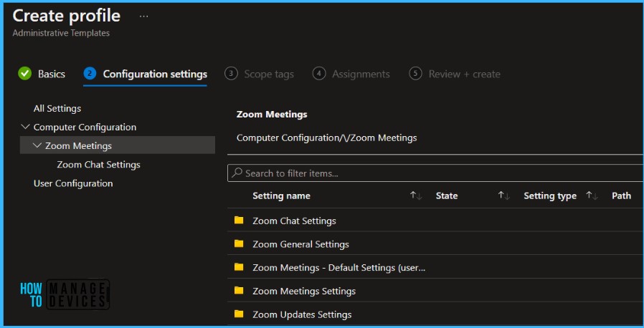Click the Zoom Chat Settings folder icon
Screen dimensions: 644x328
coord(239,220)
